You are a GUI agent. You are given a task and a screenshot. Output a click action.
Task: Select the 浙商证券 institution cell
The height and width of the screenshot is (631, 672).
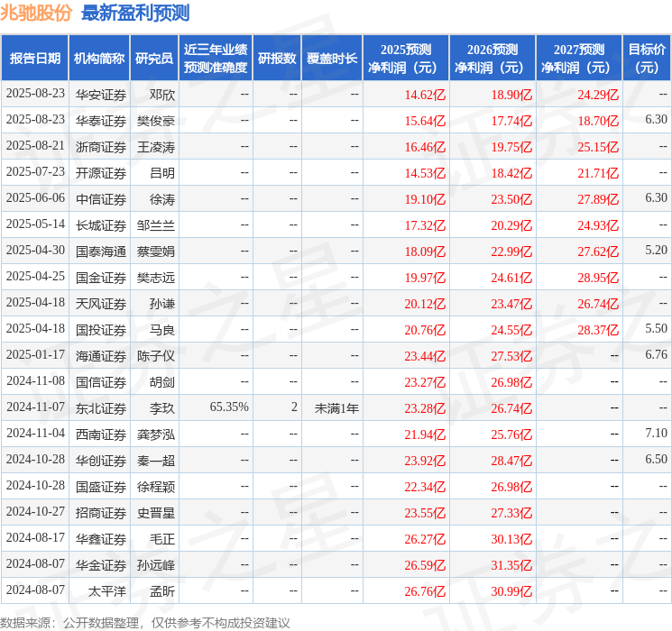point(101,147)
